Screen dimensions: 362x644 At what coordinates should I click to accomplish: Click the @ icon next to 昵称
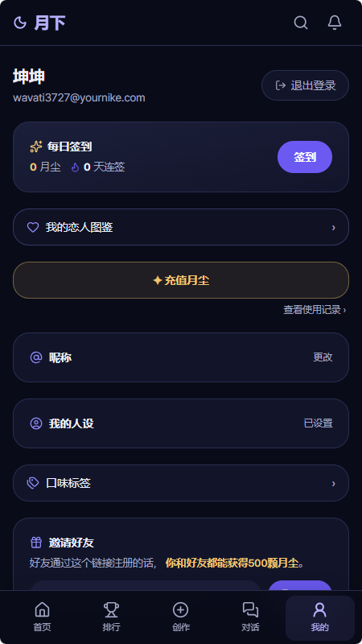click(36, 357)
